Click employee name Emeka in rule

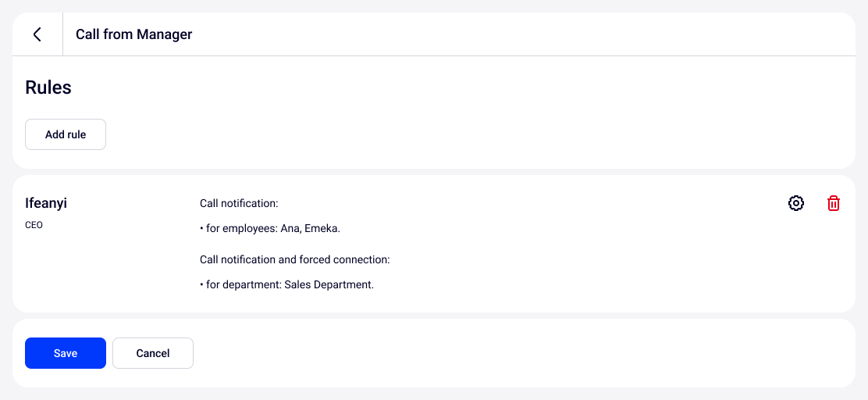[322, 229]
